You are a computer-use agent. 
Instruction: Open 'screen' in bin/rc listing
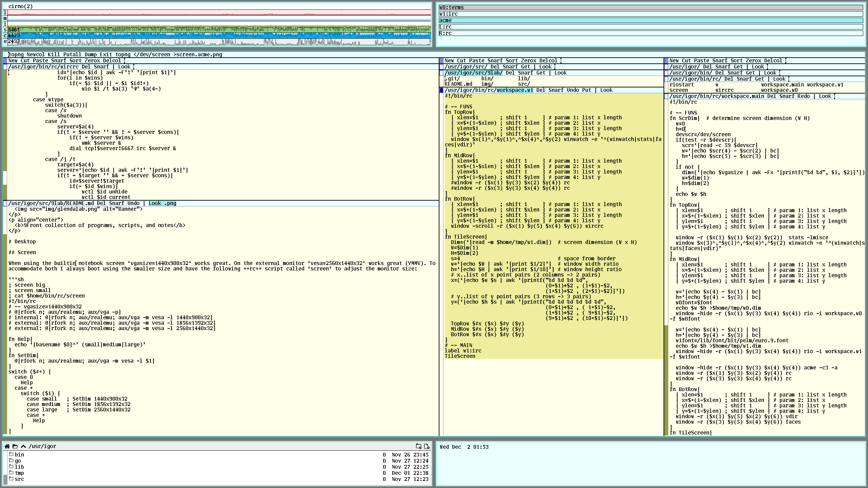pos(678,90)
